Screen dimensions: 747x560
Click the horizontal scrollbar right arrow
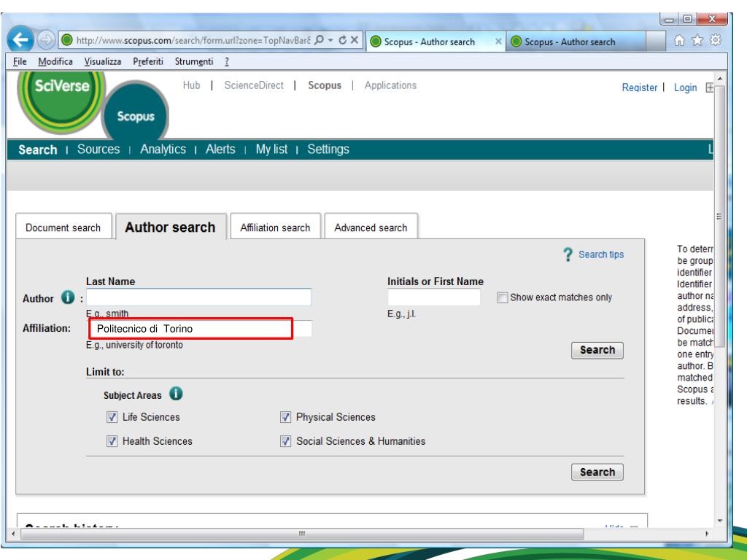click(707, 534)
